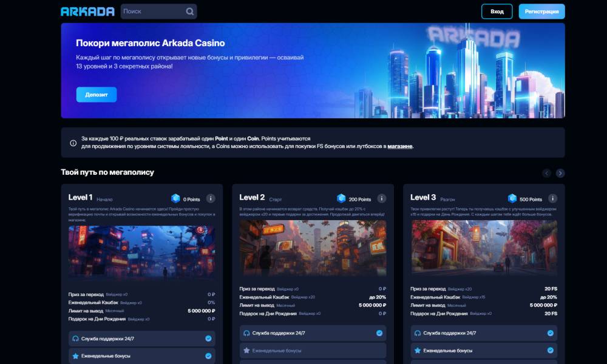Open the Level 2 info icon
This screenshot has height=364, width=607.
[x=382, y=198]
